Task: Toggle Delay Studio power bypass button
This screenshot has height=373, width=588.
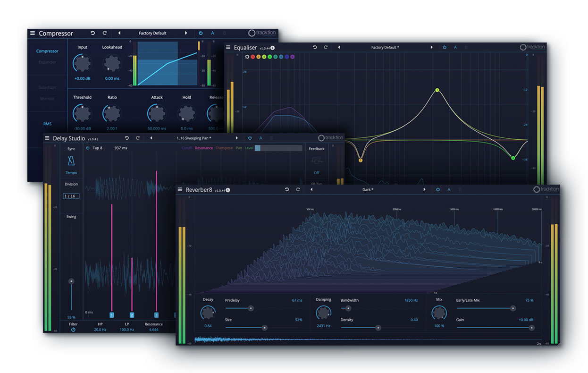Action: [250, 138]
